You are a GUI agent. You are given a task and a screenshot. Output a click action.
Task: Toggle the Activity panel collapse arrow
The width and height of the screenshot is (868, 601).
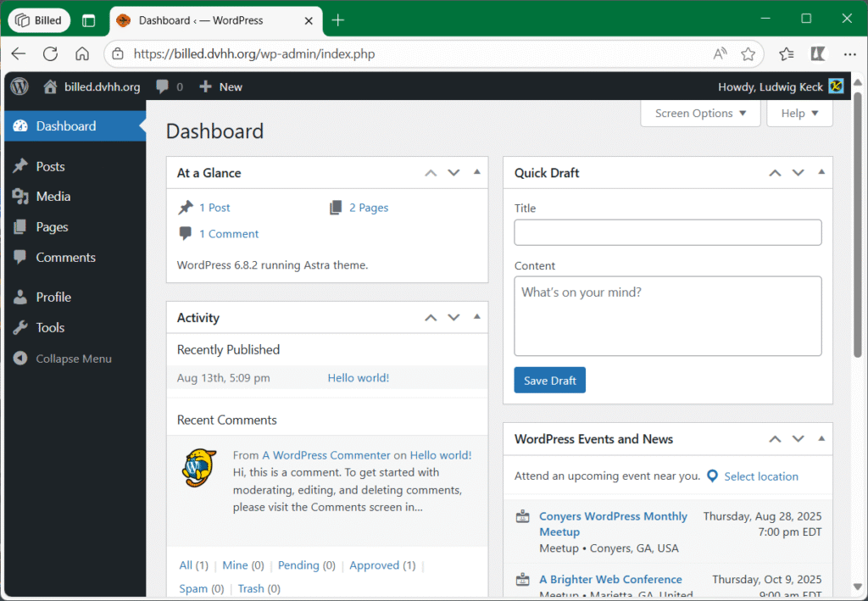tap(476, 317)
